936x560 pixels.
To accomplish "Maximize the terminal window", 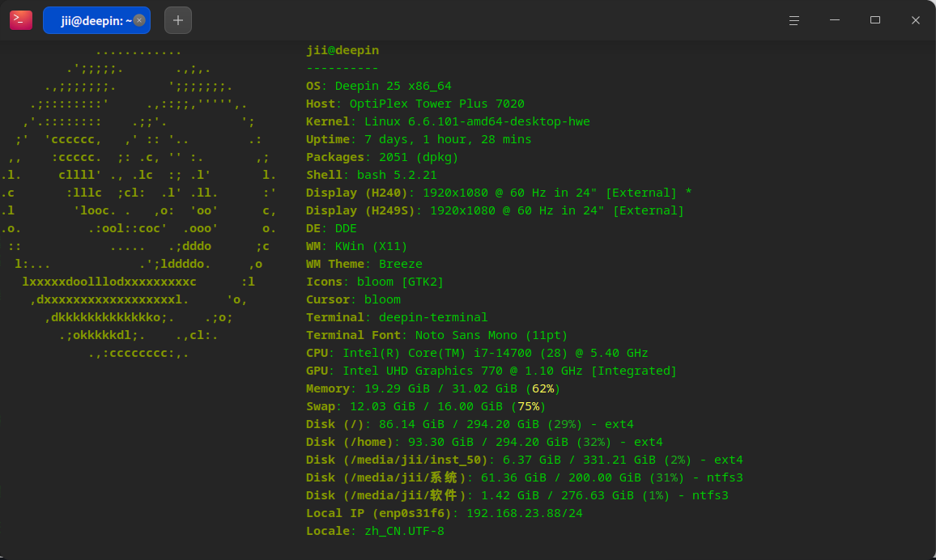I will point(875,20).
